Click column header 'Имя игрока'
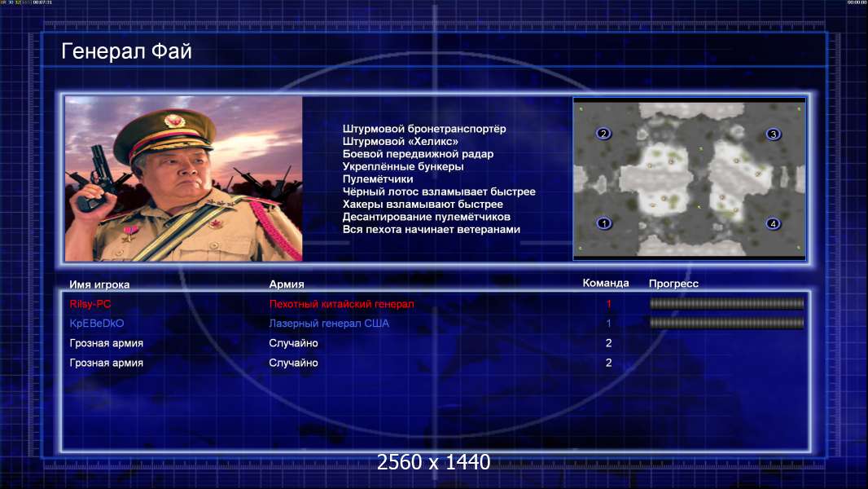Viewport: 868px width, 489px height. (99, 284)
